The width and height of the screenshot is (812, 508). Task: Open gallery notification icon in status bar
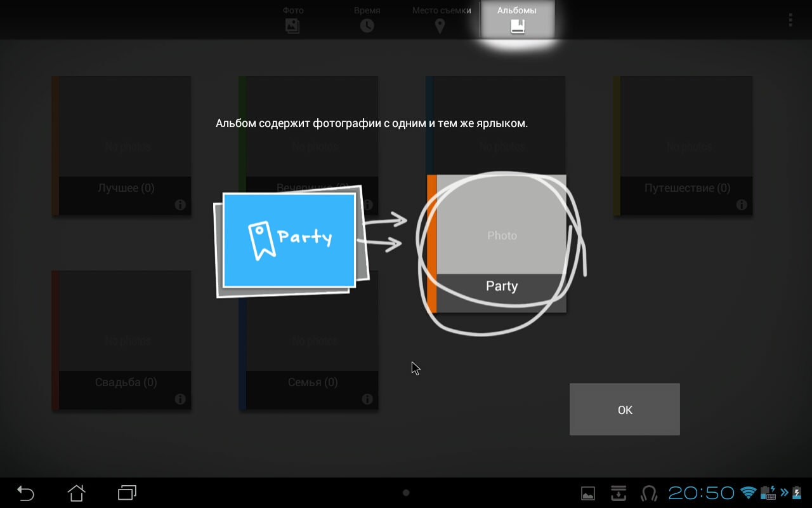[x=588, y=493]
